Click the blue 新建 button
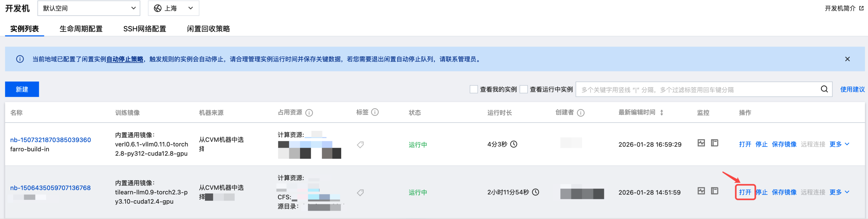The height and width of the screenshot is (219, 868). pos(22,89)
